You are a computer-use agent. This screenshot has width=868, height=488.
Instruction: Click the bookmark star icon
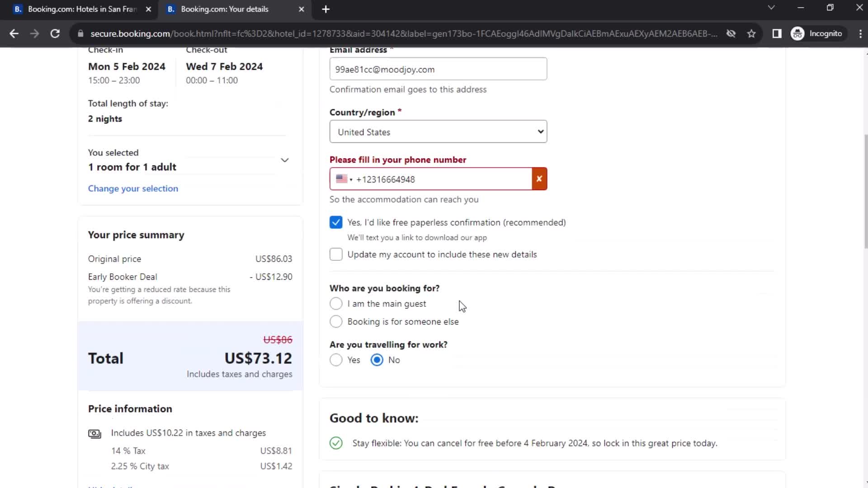tap(752, 33)
